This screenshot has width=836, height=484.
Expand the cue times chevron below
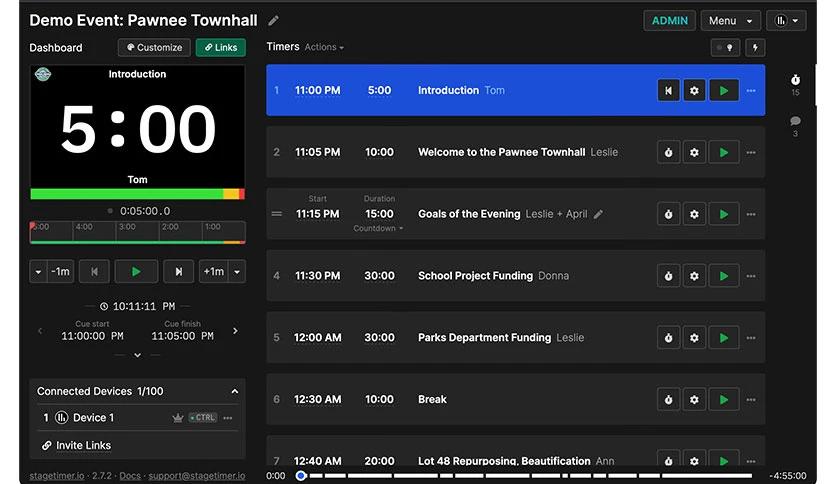pyautogui.click(x=138, y=355)
